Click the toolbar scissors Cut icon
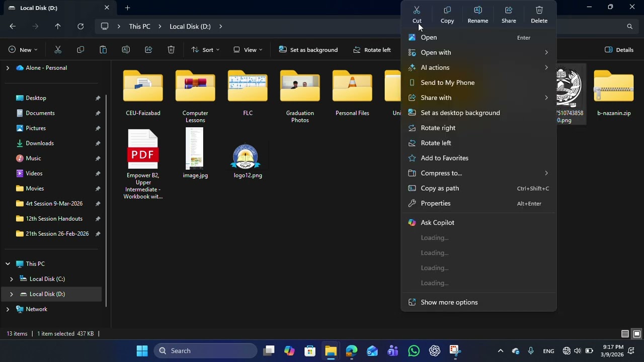Screen dimensions: 644x362 58,50
